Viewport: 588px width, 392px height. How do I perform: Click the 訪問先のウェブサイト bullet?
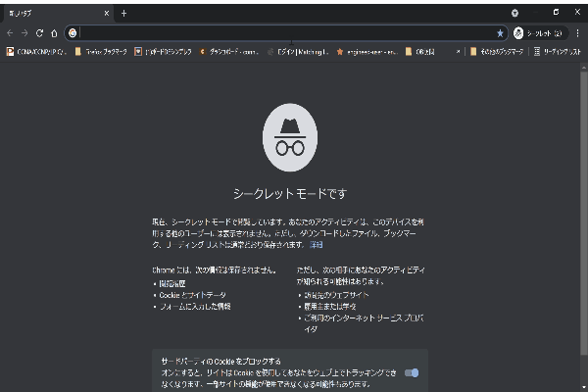[x=336, y=295]
